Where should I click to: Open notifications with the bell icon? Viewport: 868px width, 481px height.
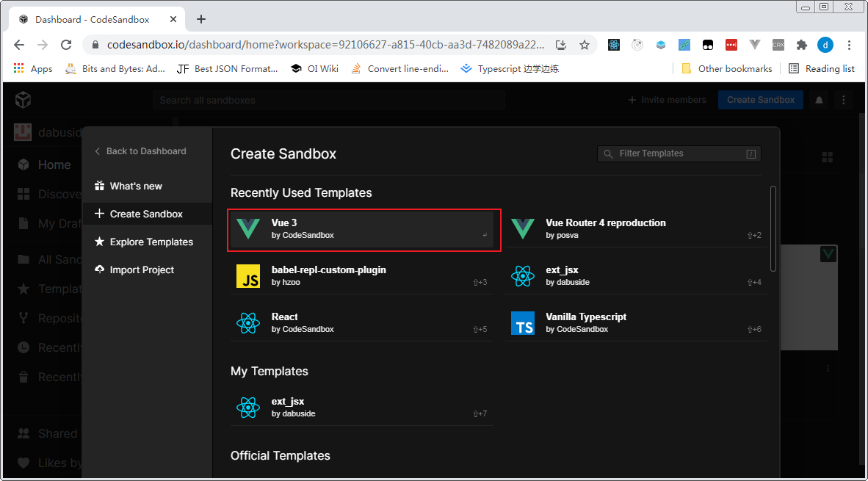coord(818,99)
